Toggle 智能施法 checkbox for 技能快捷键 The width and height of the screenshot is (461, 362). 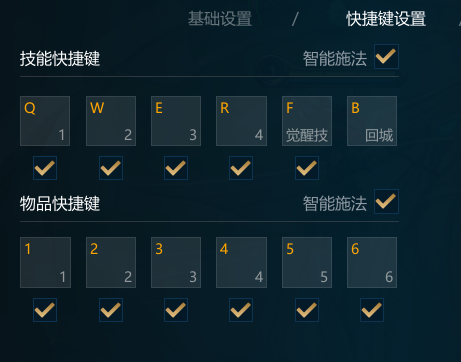[386, 57]
